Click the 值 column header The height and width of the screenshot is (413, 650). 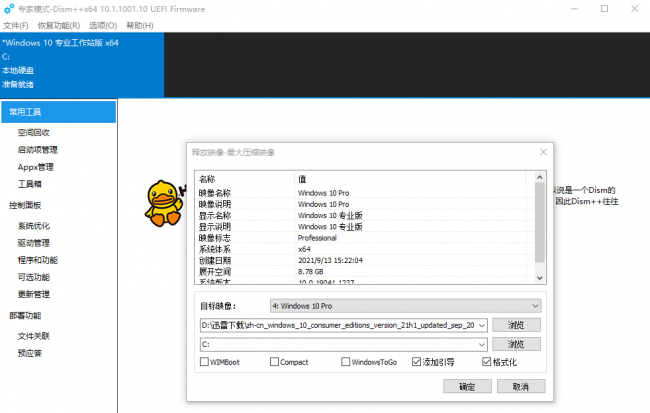pyautogui.click(x=410, y=179)
